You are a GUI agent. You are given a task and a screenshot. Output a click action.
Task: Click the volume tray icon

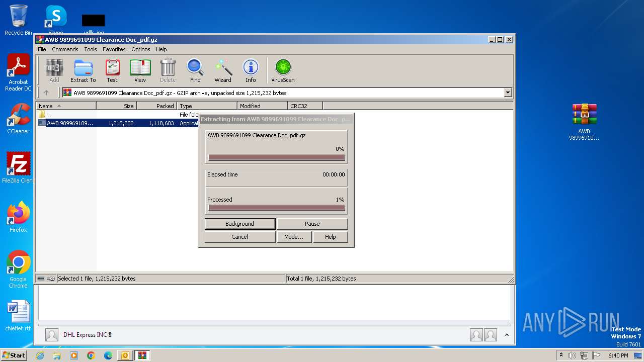[572, 355]
